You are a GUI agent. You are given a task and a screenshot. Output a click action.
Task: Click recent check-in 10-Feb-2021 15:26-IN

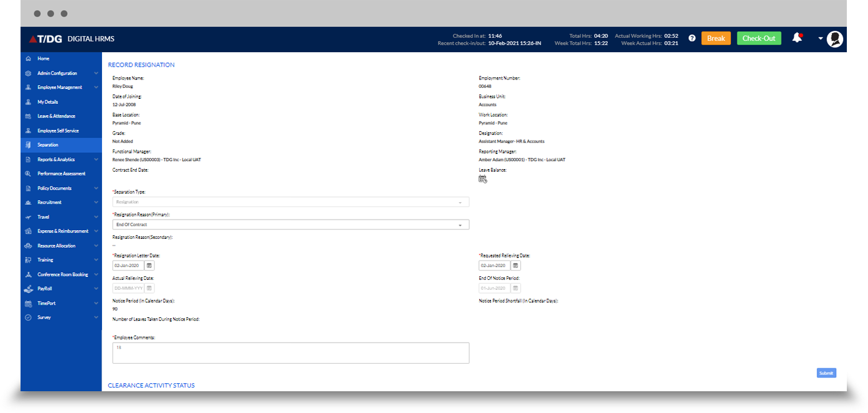coord(515,44)
